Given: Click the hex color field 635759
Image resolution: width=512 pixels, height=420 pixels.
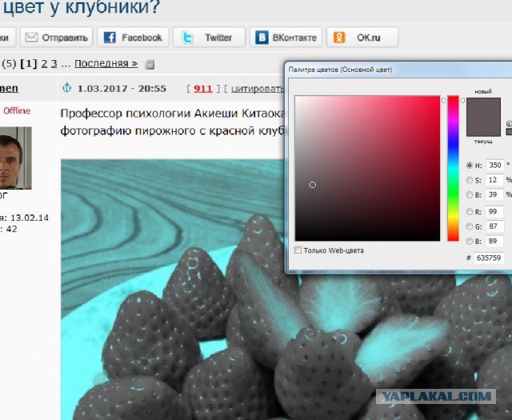Looking at the screenshot, I should pyautogui.click(x=489, y=258).
